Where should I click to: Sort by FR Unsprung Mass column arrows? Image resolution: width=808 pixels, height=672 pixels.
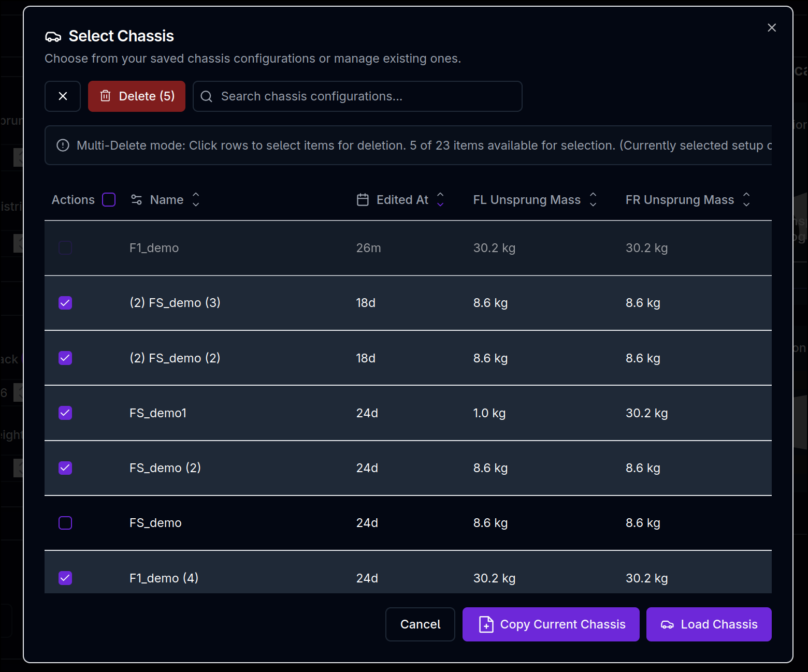tap(746, 200)
